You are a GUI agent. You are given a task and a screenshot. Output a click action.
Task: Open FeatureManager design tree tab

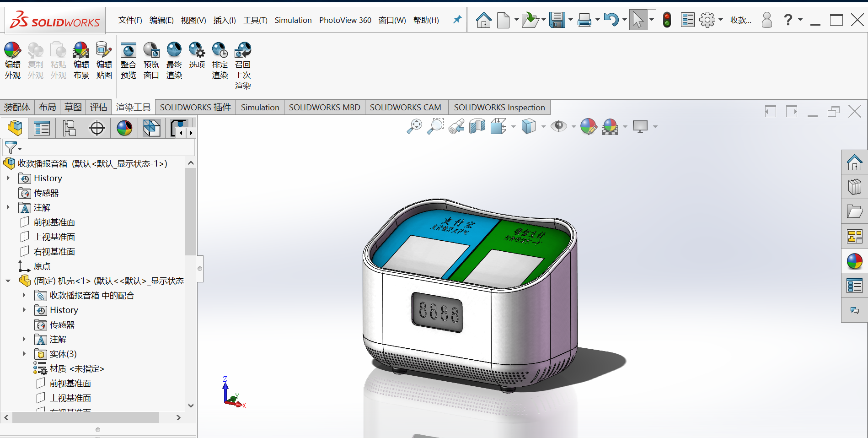[15, 128]
